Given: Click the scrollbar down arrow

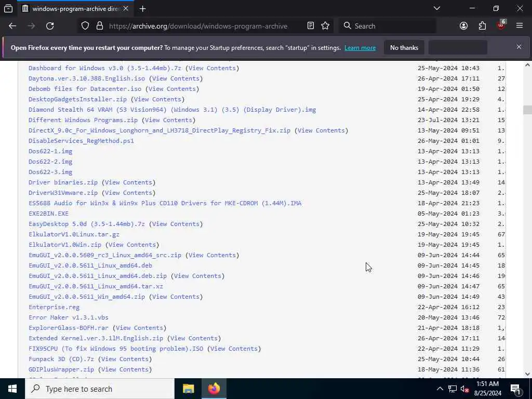Looking at the screenshot, I should click(527, 374).
